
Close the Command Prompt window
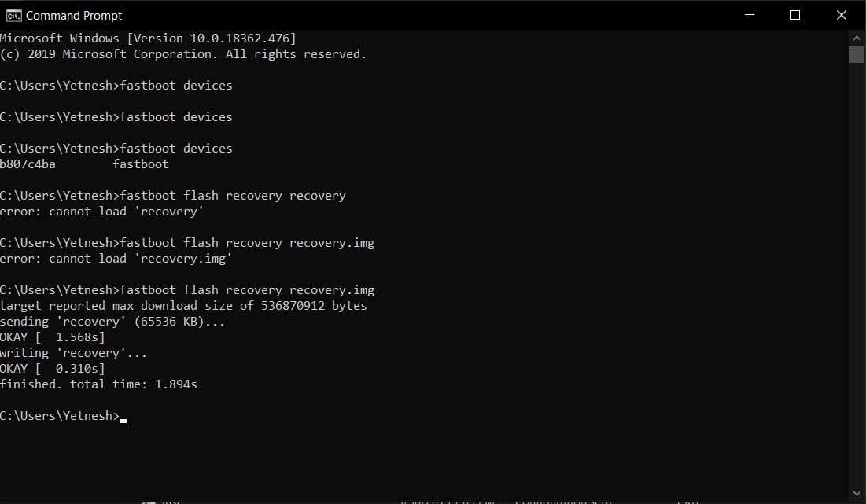[838, 15]
